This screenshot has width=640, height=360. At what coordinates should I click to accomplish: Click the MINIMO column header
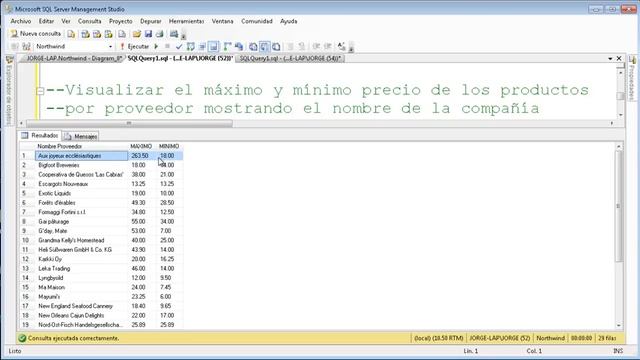tap(169, 146)
